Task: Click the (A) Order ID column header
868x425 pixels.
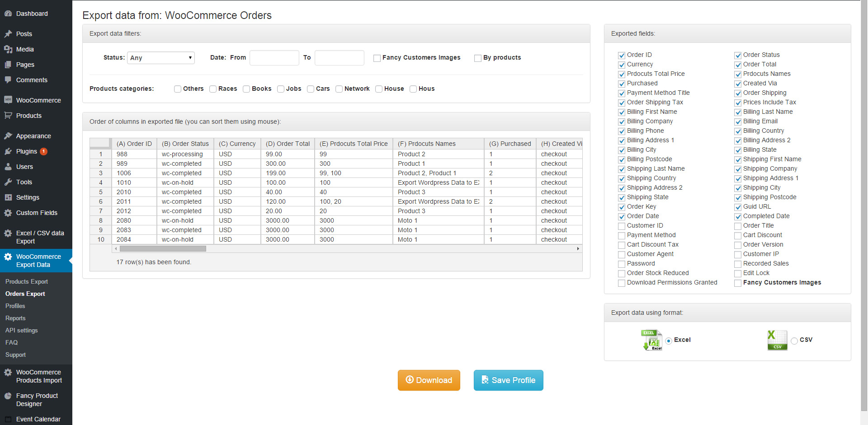Action: click(134, 144)
